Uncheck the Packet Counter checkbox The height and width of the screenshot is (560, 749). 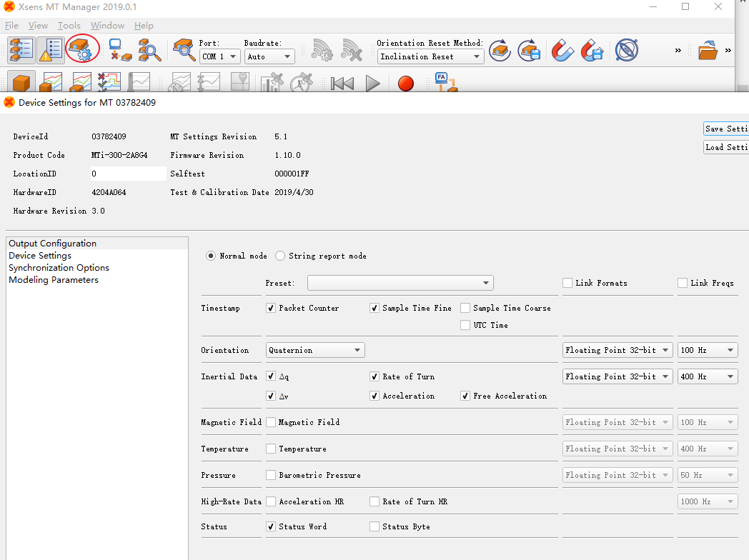pyautogui.click(x=271, y=308)
